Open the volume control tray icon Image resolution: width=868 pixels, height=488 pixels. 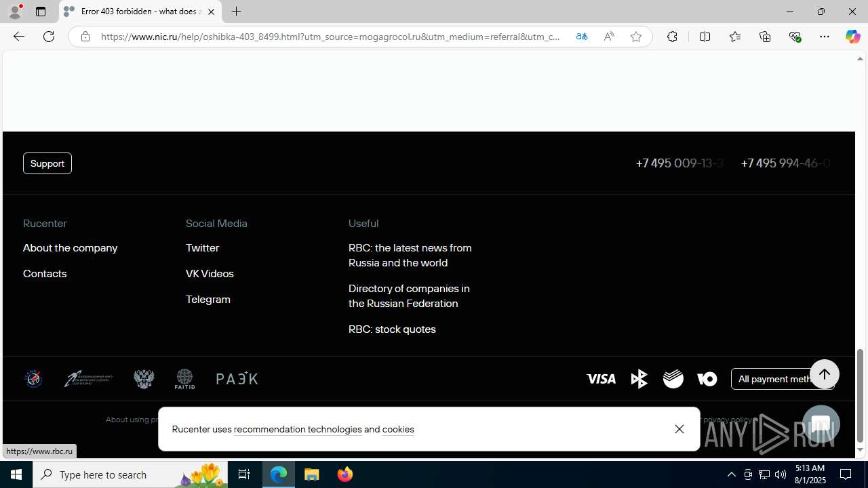click(x=781, y=474)
